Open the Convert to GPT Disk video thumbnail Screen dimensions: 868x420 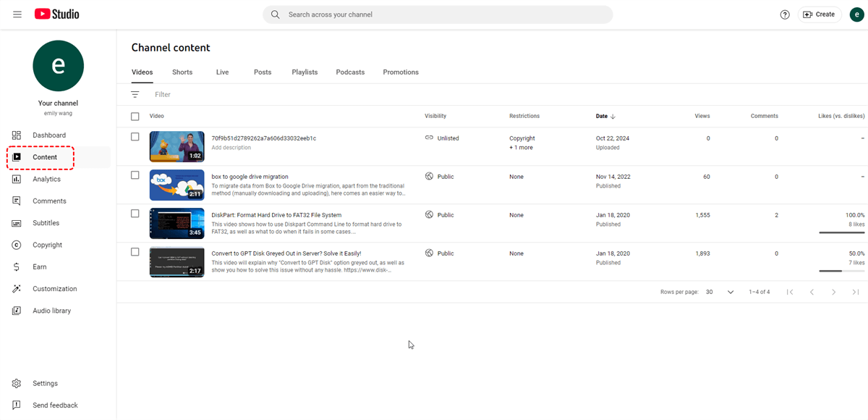click(176, 262)
